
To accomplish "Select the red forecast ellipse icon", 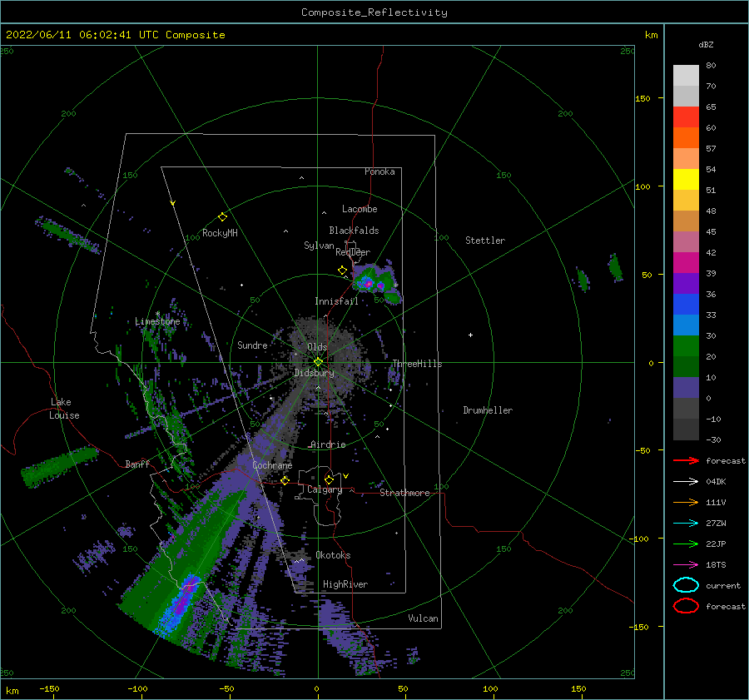I will pos(686,606).
